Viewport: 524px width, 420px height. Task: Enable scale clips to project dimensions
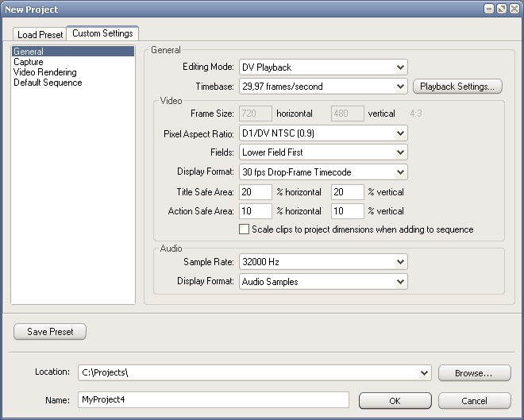point(245,229)
